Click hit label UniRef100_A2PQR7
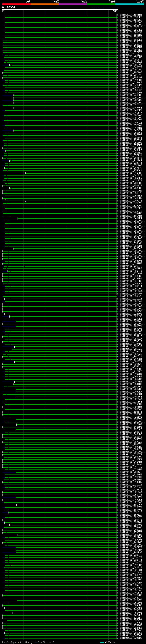 click(131, 583)
